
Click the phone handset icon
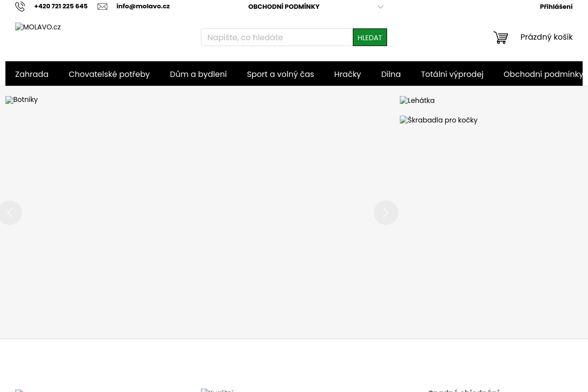tap(20, 6)
